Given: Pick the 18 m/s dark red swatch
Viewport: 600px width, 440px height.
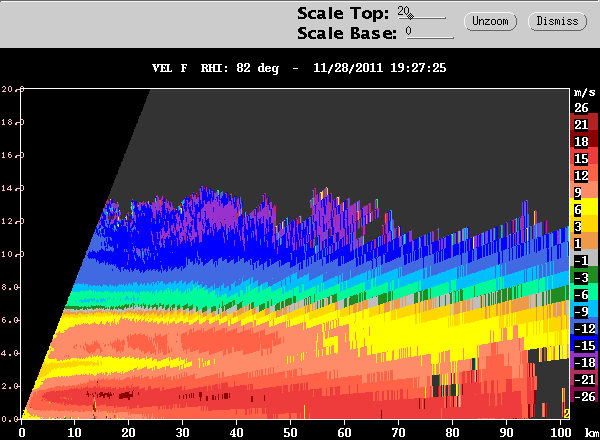Looking at the screenshot, I should coord(584,139).
